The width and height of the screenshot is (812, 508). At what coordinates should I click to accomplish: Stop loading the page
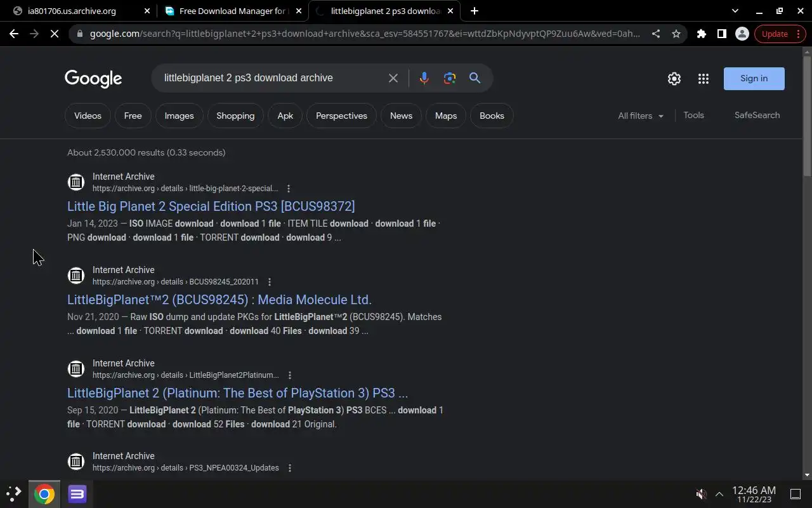(x=55, y=34)
